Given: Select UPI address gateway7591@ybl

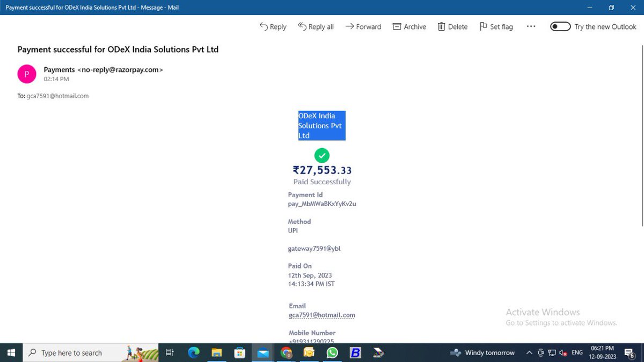Looking at the screenshot, I should pyautogui.click(x=314, y=249).
